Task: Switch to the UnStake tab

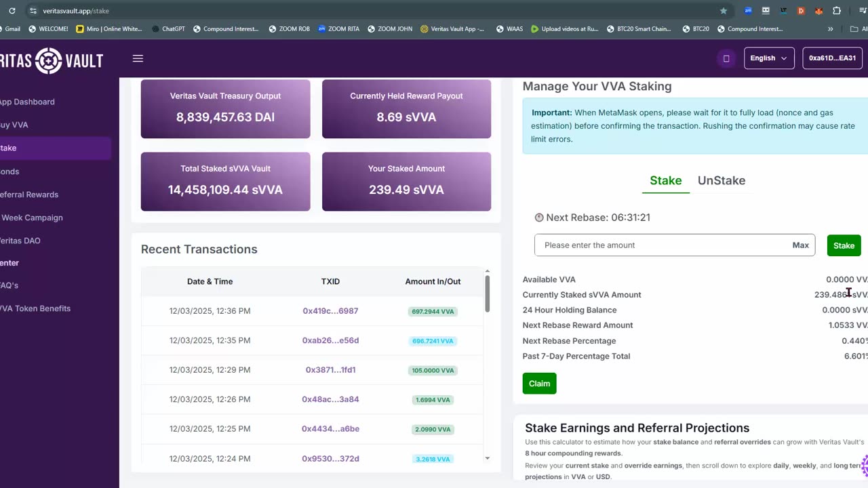Action: 722,180
